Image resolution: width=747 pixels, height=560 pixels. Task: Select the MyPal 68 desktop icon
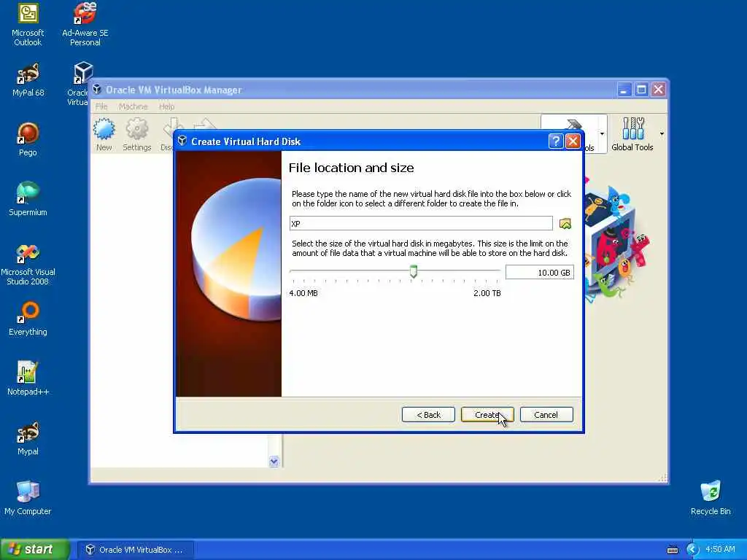tap(28, 80)
